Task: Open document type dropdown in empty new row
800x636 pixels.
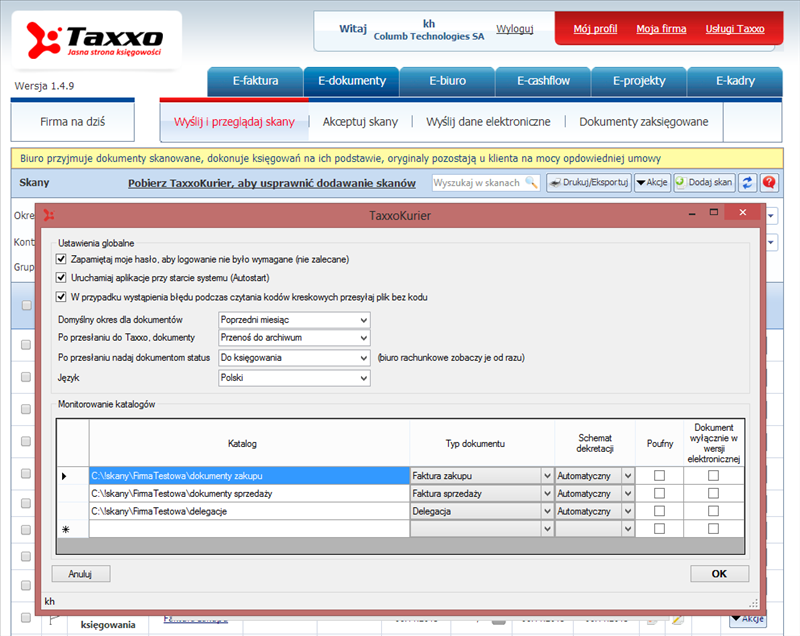Action: tap(482, 529)
